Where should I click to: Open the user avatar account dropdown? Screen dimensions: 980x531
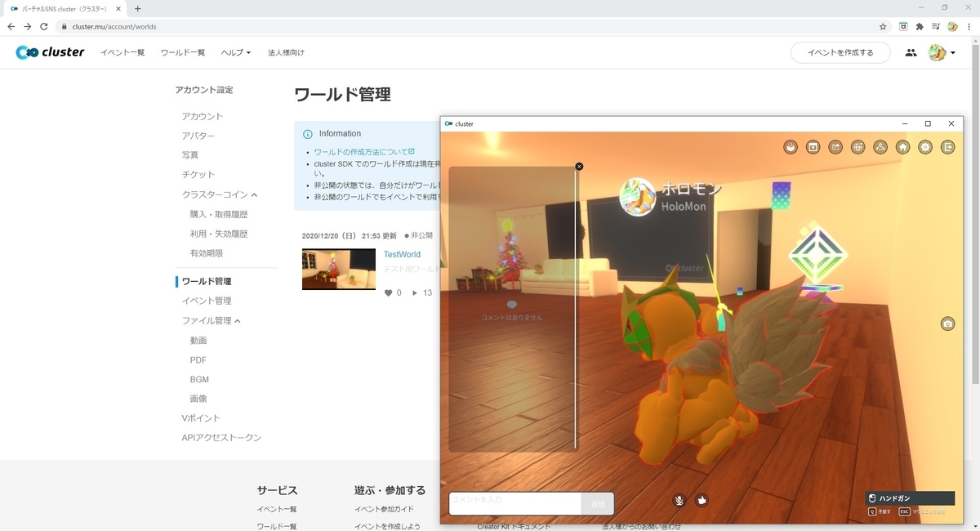[x=942, y=53]
